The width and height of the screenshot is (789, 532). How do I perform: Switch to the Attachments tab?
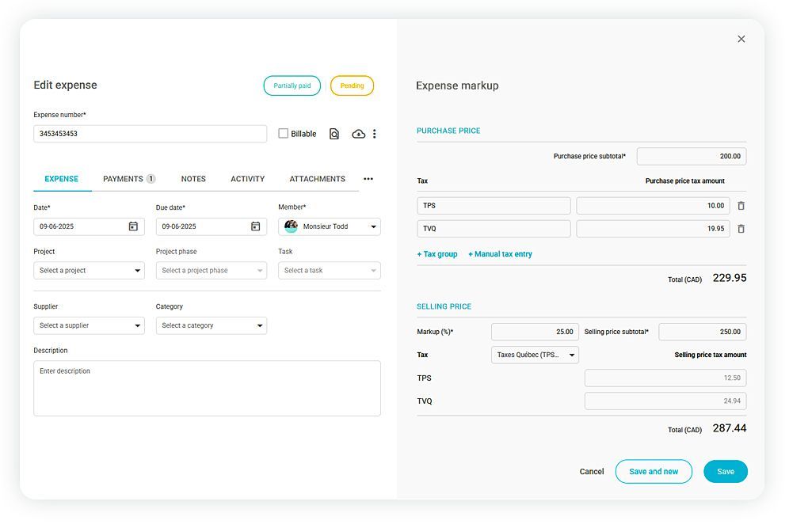[x=317, y=179]
